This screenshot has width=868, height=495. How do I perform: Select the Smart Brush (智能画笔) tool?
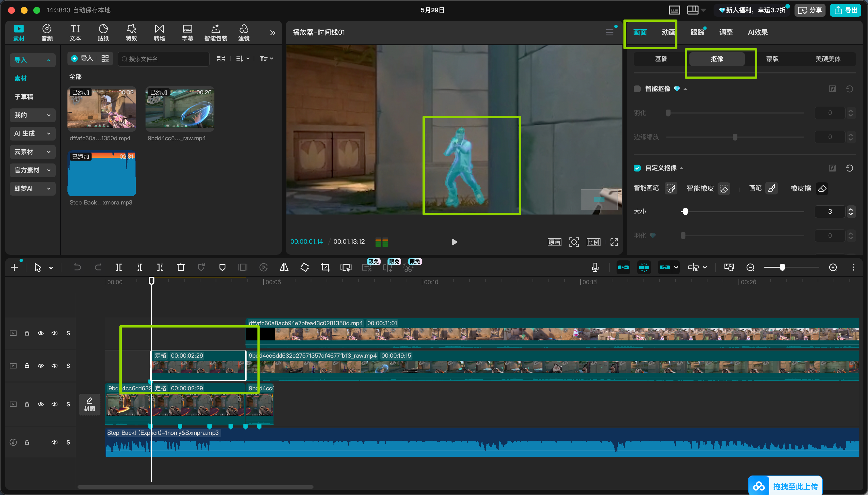(671, 188)
